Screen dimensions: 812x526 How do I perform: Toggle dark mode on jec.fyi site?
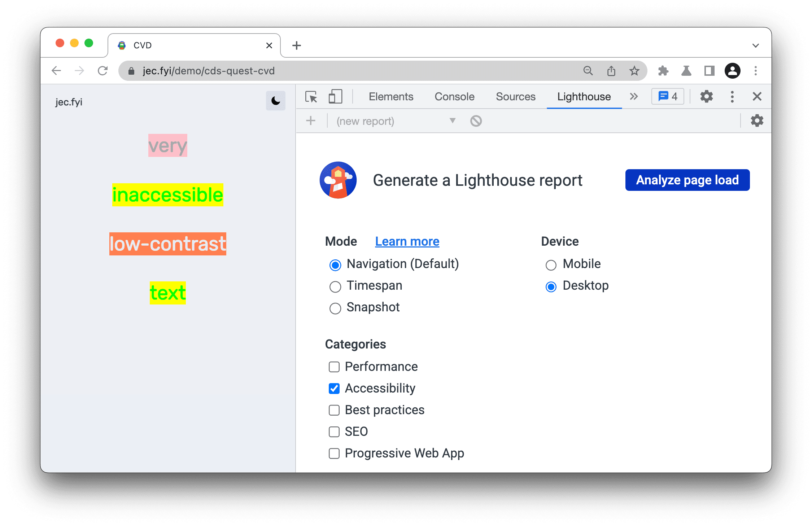pos(274,101)
